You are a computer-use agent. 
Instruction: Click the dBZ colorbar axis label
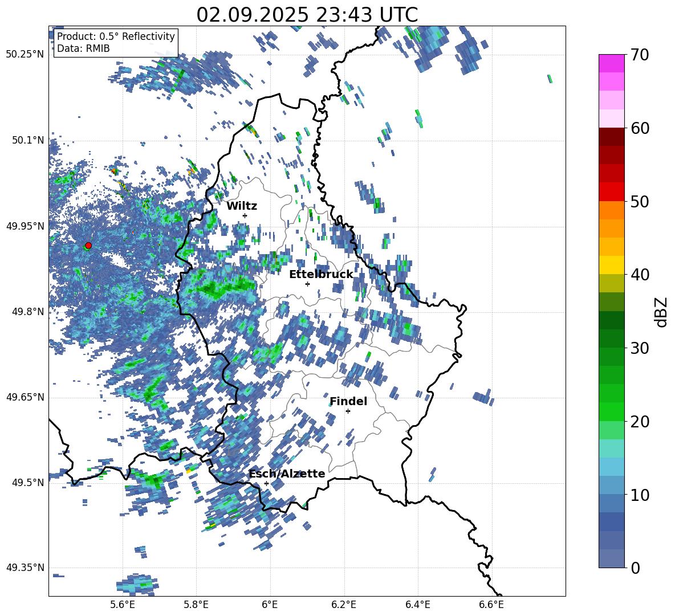point(662,312)
